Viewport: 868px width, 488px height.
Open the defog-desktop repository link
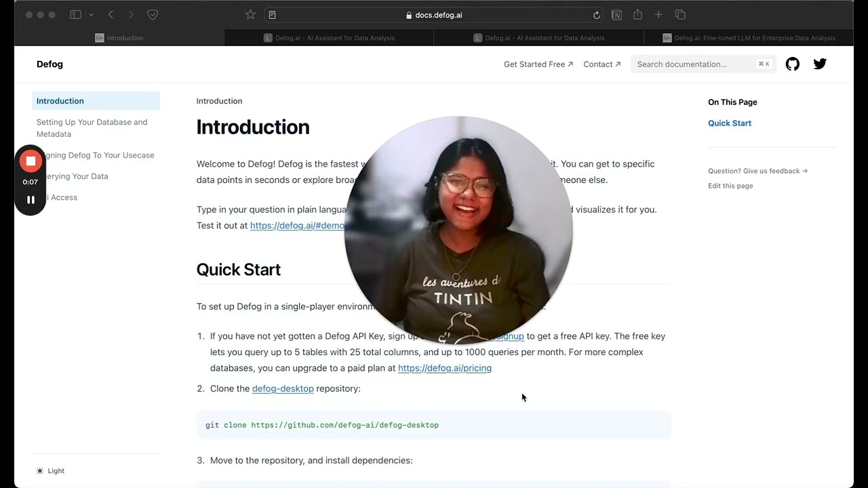(x=283, y=388)
